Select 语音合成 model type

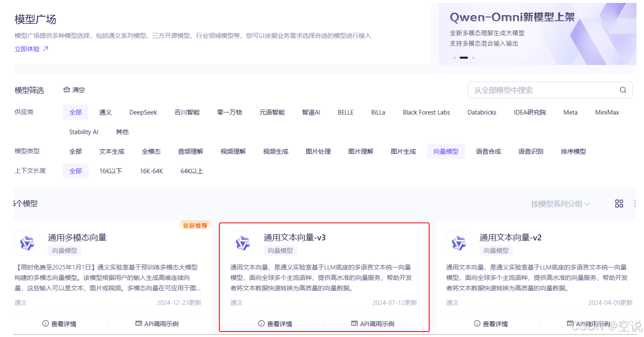pos(489,151)
